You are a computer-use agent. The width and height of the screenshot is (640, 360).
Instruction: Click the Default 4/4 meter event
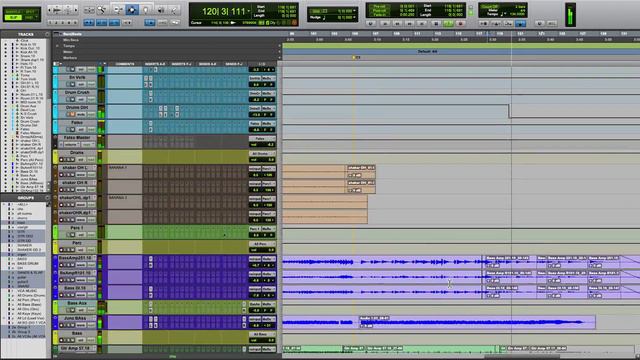(427, 52)
